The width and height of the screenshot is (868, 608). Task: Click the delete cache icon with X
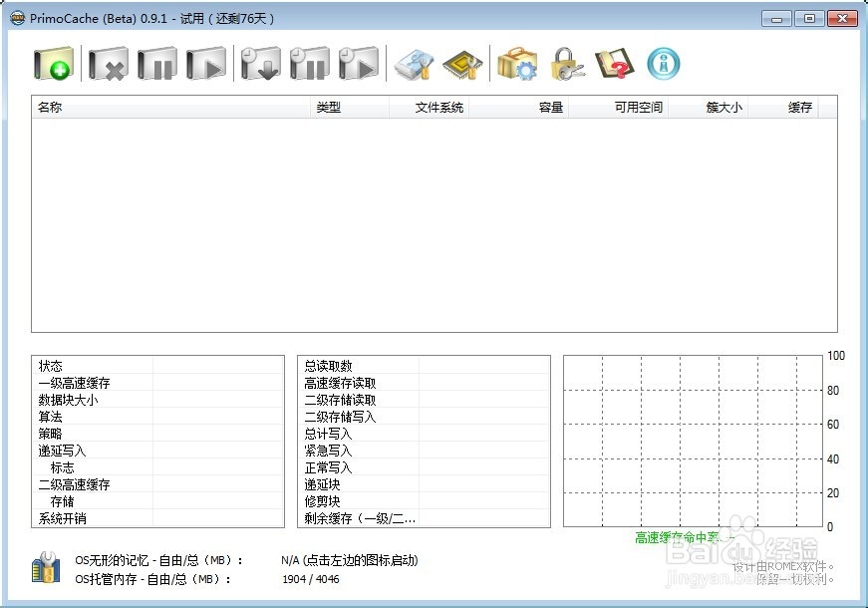(x=108, y=64)
